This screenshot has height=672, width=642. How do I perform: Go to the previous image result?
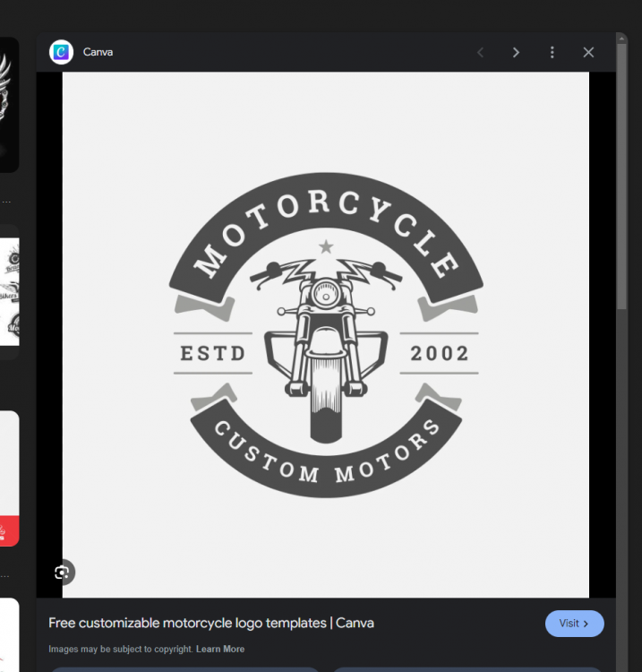(480, 52)
